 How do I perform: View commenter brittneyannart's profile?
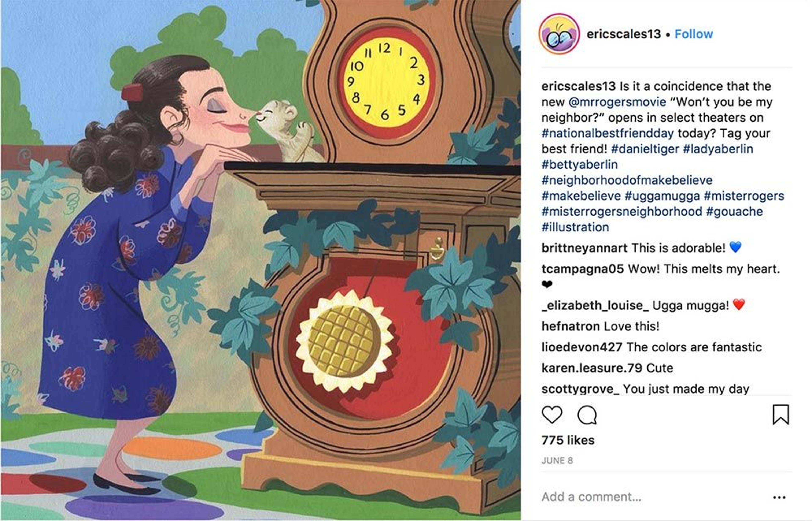pyautogui.click(x=584, y=248)
